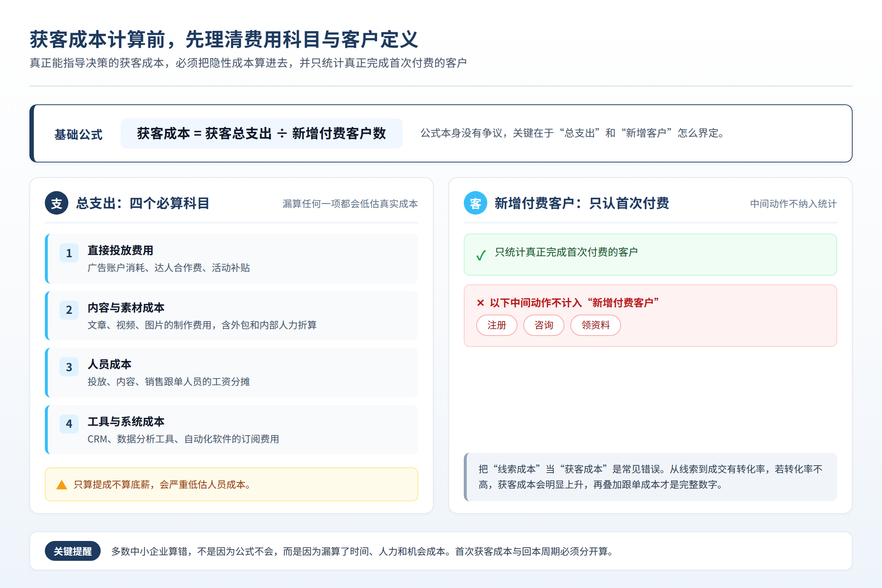882x588 pixels.
Task: Click the note 中间动作不纳入统计
Action: click(793, 204)
